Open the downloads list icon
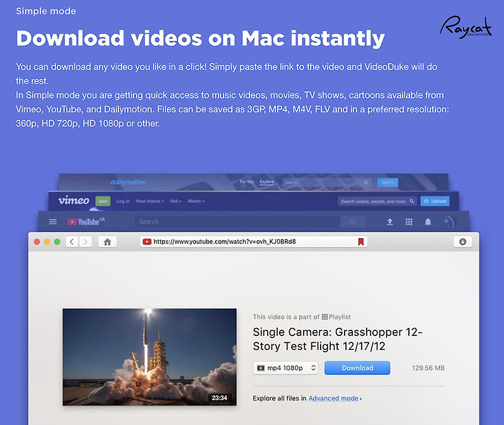The width and height of the screenshot is (504, 425). coord(462,242)
